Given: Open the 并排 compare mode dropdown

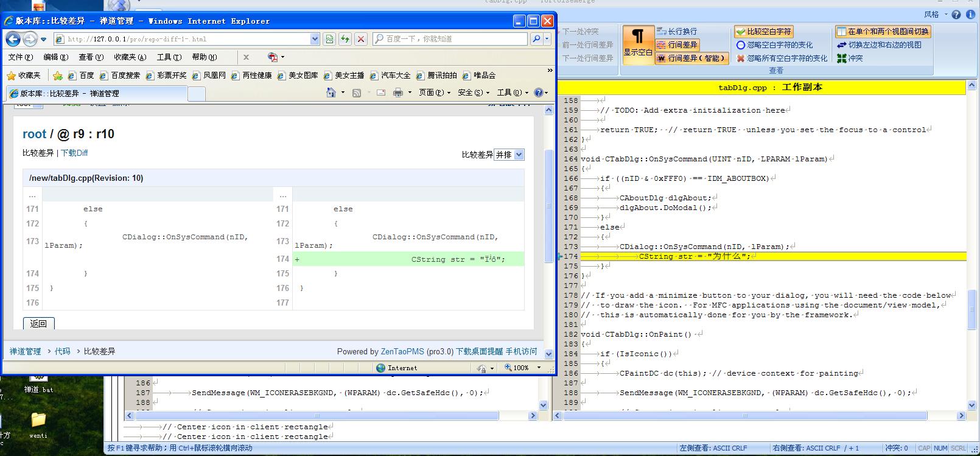Looking at the screenshot, I should [x=509, y=155].
